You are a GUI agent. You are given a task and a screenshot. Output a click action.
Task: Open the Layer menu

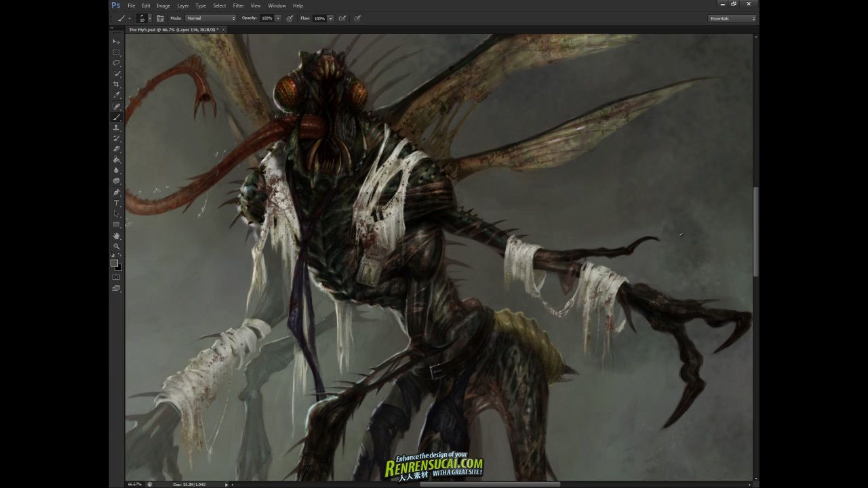click(183, 5)
